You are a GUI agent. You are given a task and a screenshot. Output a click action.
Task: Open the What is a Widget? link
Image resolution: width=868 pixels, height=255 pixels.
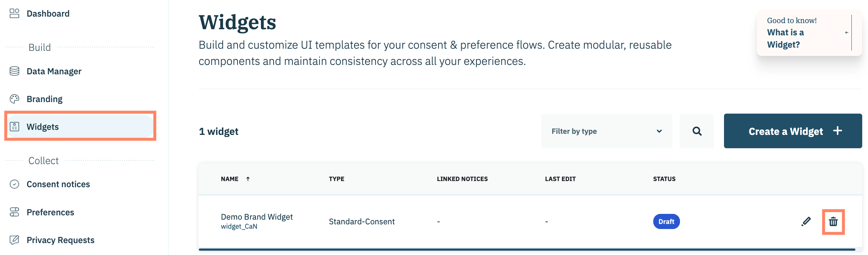tap(785, 39)
